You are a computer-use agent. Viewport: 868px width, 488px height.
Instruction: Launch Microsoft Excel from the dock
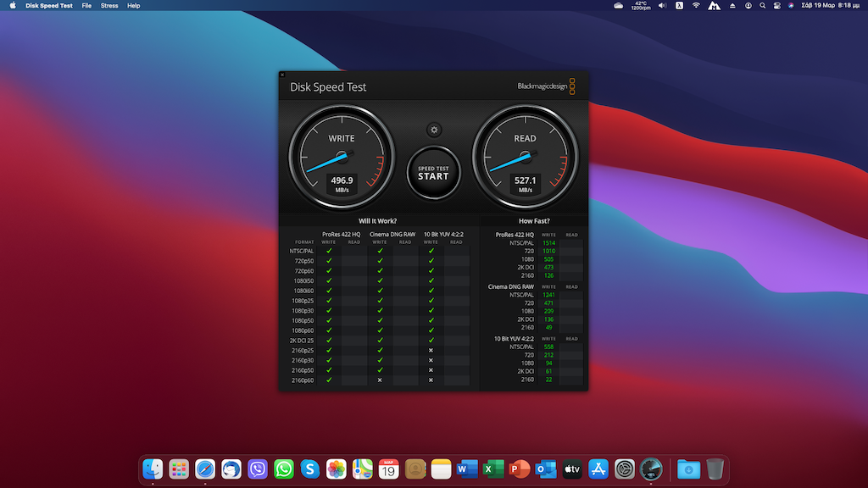[493, 469]
